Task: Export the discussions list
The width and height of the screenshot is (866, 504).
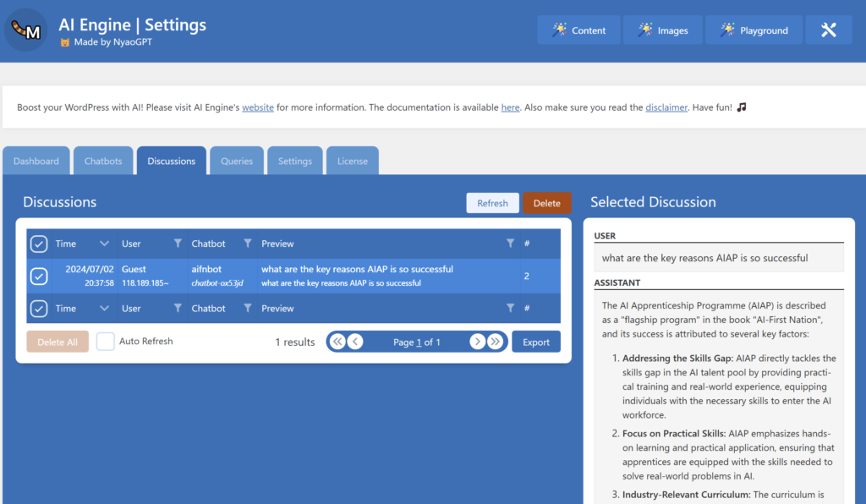Action: 536,342
